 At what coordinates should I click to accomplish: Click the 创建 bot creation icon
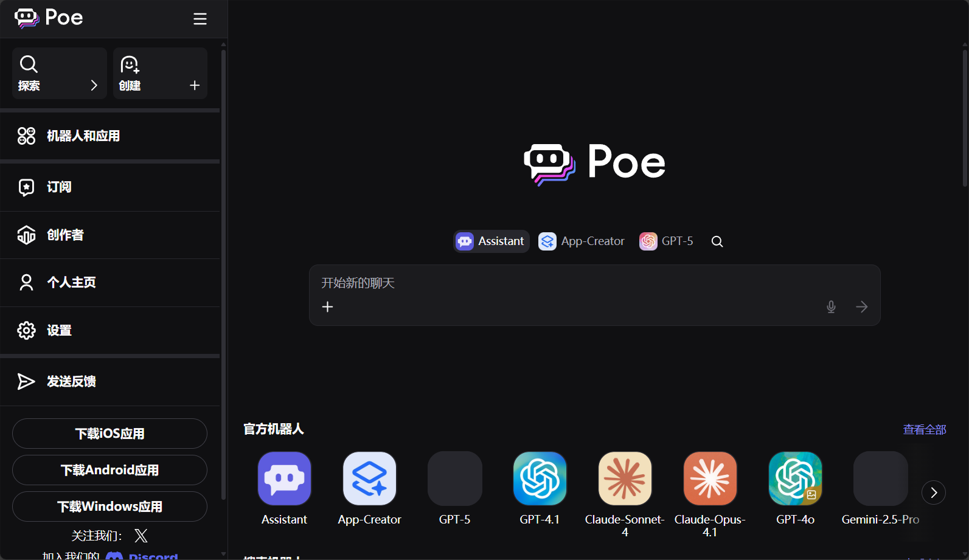click(x=130, y=64)
